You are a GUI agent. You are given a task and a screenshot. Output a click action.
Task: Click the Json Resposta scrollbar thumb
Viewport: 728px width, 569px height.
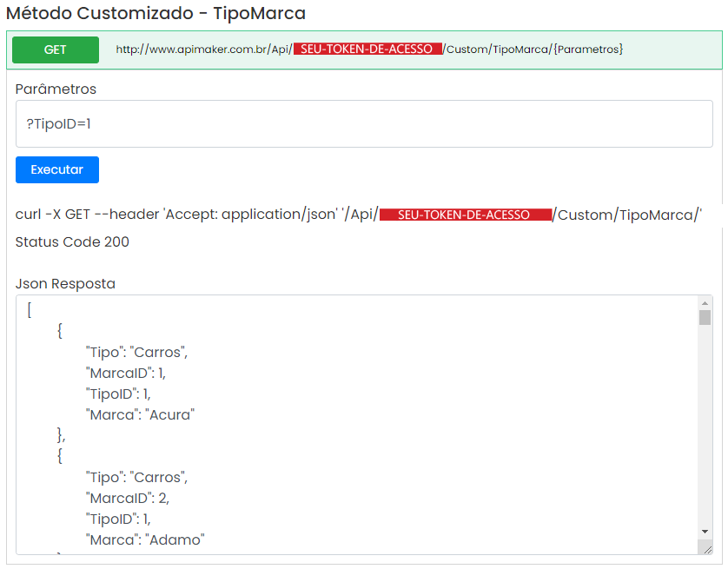(705, 317)
